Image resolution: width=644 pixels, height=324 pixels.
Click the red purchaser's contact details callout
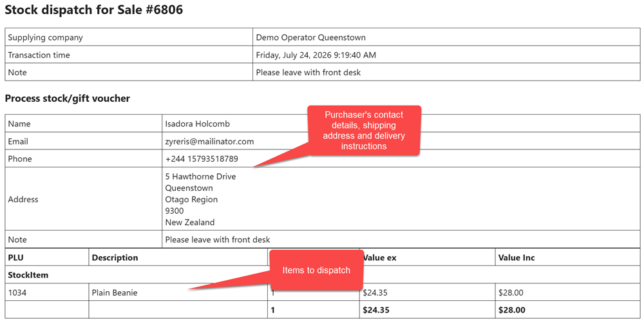364,130
